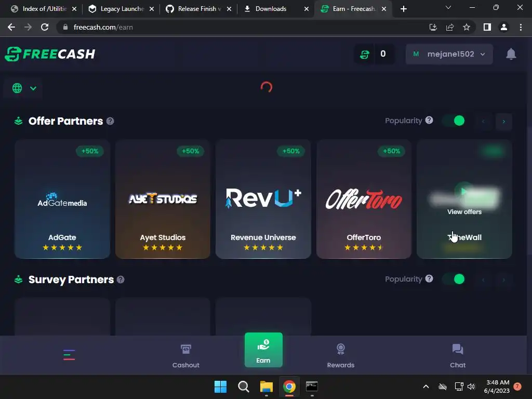This screenshot has width=532, height=399.
Task: Click install app icon in address bar
Action: click(433, 27)
